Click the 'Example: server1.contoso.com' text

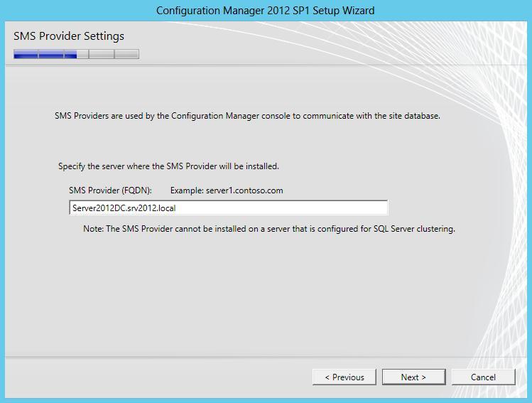227,190
